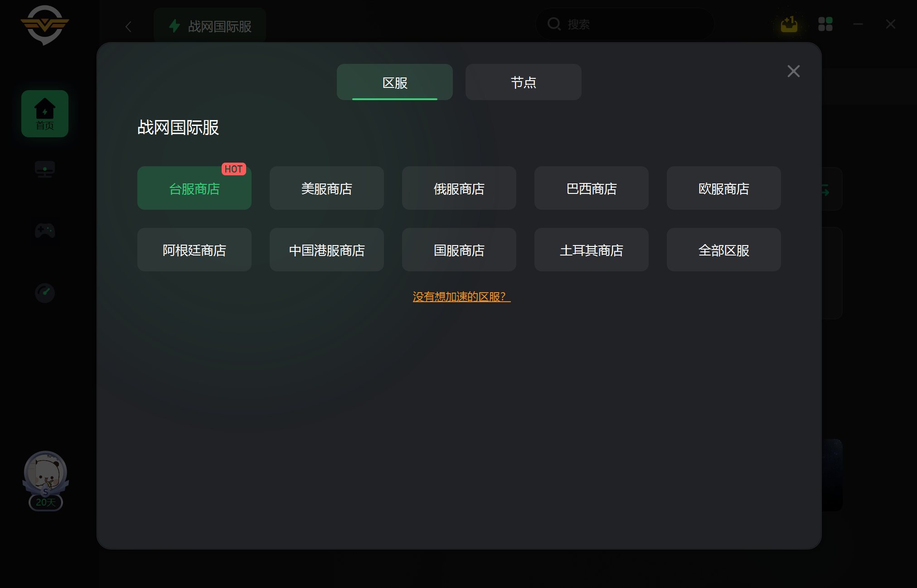Image resolution: width=917 pixels, height=588 pixels.
Task: Click the 20天 remaining days badge
Action: click(46, 502)
